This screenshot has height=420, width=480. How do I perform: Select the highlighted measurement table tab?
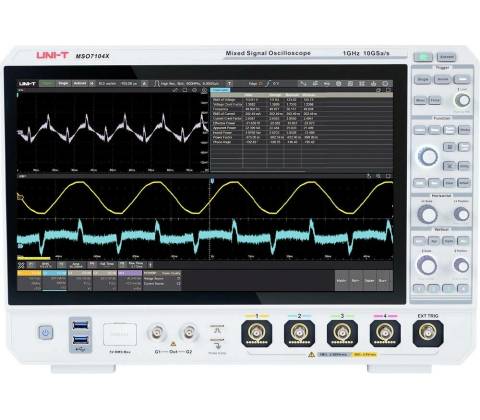(x=220, y=90)
